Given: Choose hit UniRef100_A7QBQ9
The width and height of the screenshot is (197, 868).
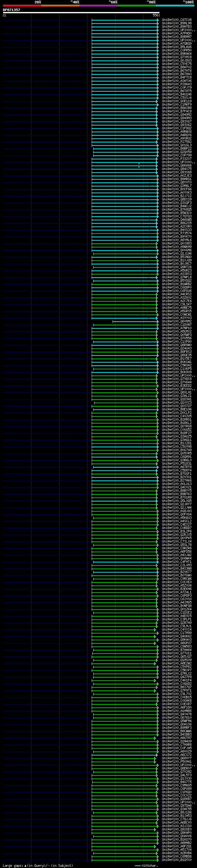Looking at the screenshot, I should (176, 43).
